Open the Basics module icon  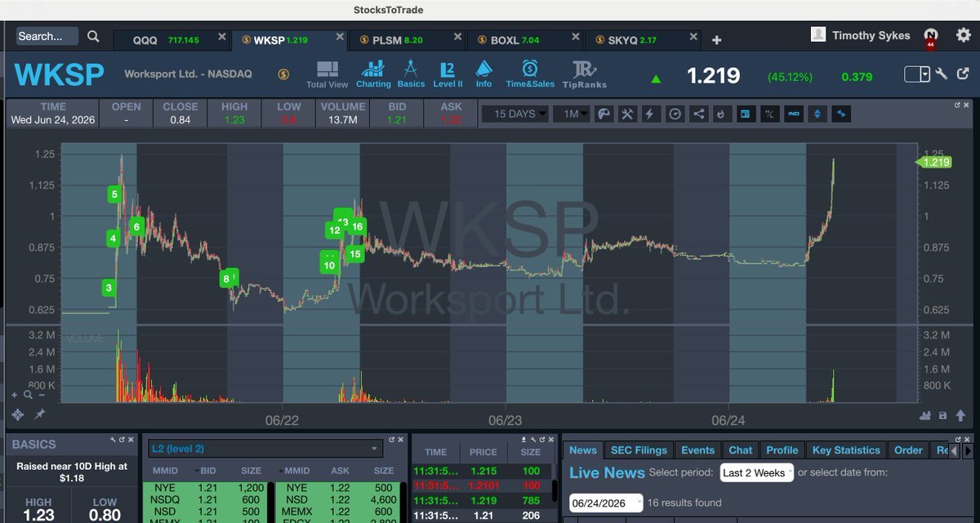point(411,74)
